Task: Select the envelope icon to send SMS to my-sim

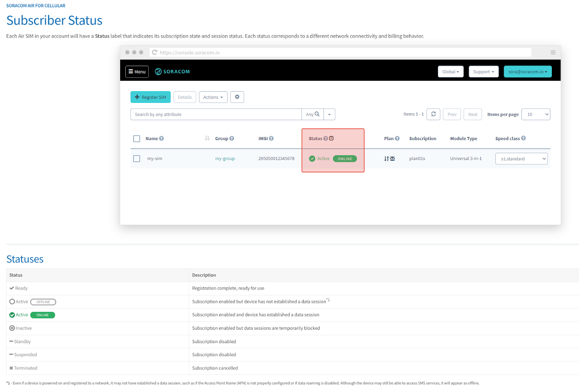Action: coord(392,159)
